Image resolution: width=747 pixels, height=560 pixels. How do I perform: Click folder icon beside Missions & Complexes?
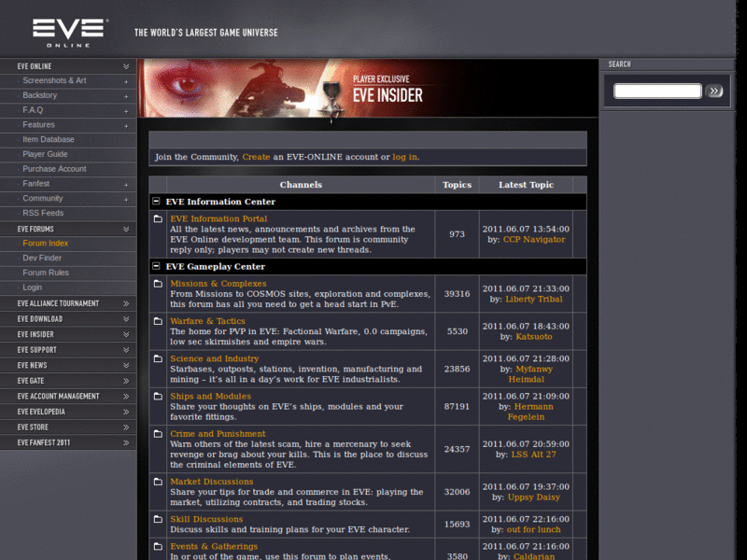pyautogui.click(x=158, y=284)
